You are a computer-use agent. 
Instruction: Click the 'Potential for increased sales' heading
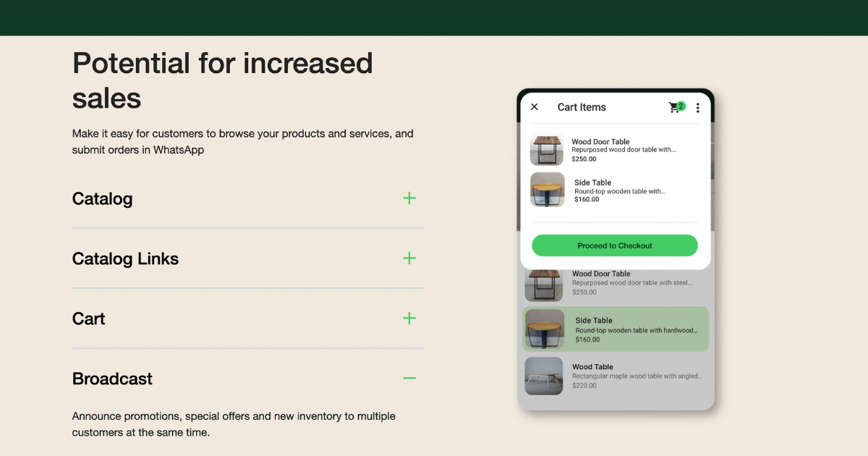[223, 80]
